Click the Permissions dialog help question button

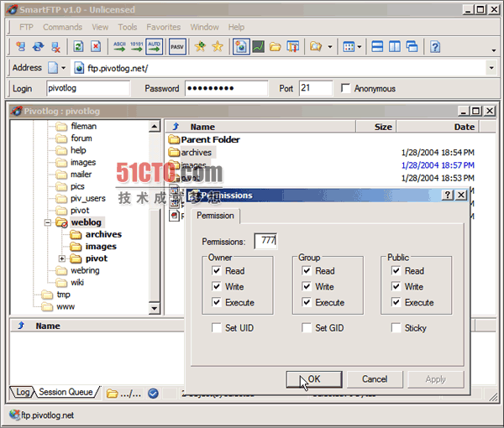click(x=448, y=195)
